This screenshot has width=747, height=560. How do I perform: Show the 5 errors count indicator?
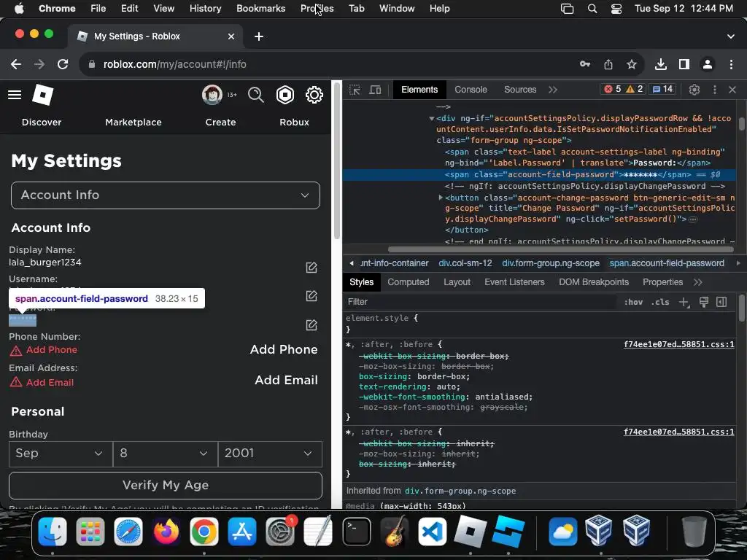pos(613,89)
